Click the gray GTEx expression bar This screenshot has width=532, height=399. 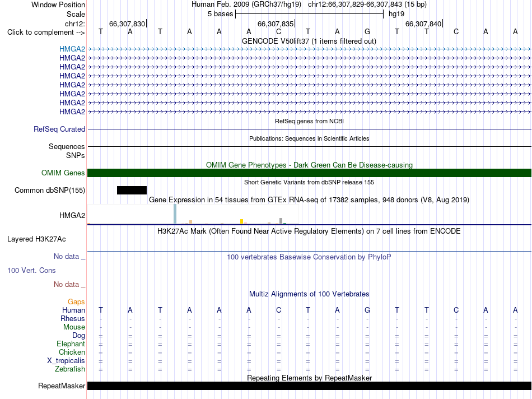(x=281, y=221)
